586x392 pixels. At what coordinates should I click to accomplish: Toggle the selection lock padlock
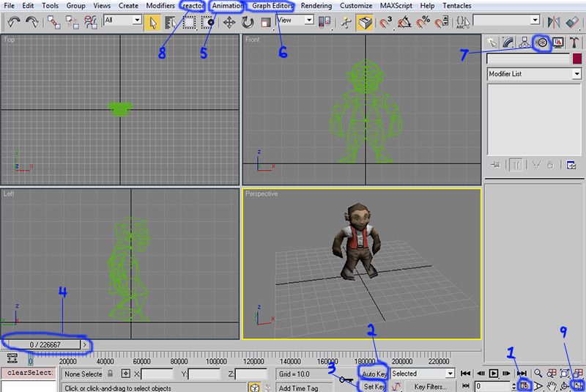coord(111,373)
